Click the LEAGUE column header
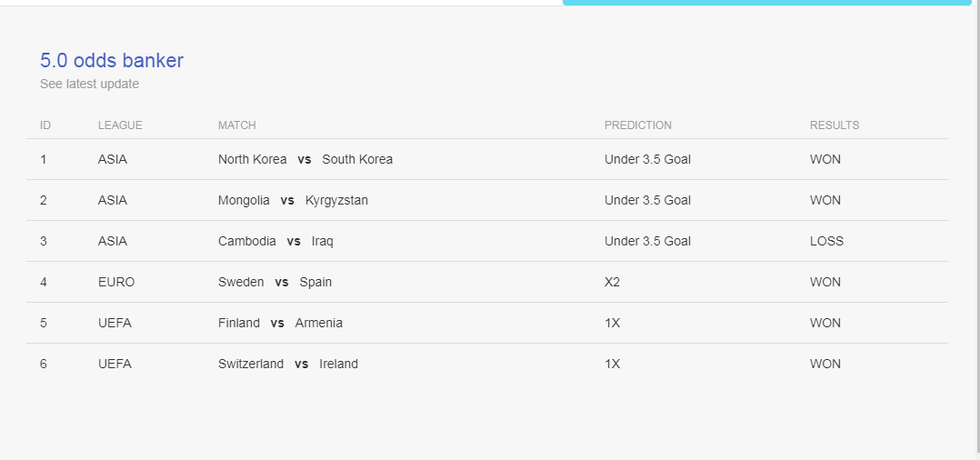The width and height of the screenshot is (980, 460). (x=120, y=125)
